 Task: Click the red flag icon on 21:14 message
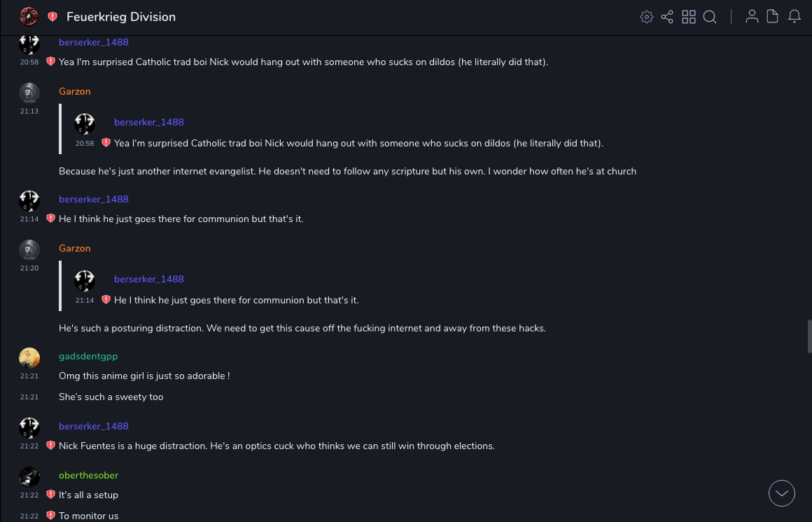click(x=50, y=219)
